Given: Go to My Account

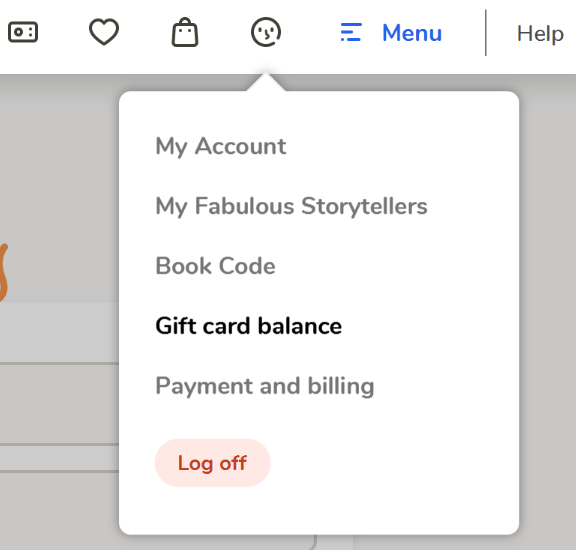Looking at the screenshot, I should [220, 146].
